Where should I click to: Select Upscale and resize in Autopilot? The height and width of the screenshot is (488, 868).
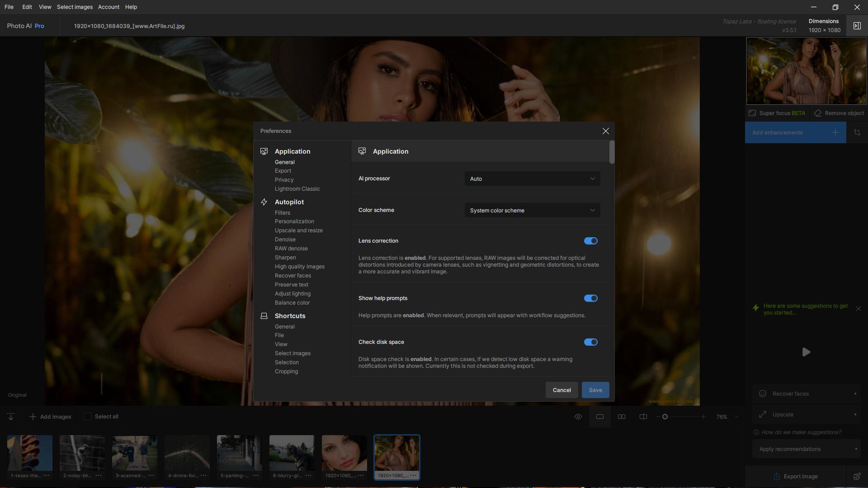[298, 230]
